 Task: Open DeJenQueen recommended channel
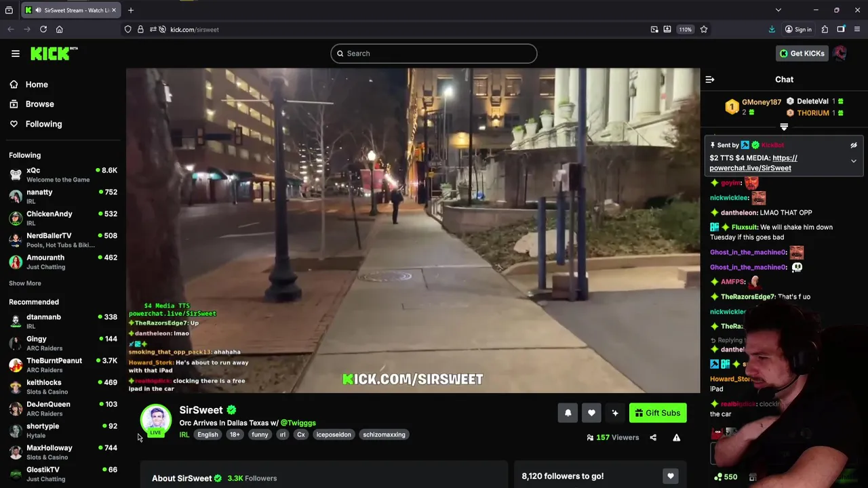tap(63, 409)
